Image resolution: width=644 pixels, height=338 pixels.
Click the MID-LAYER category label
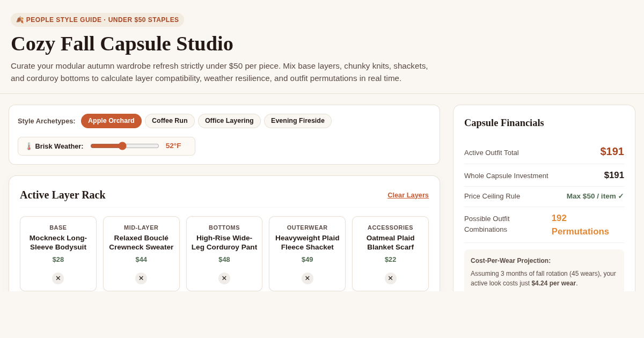(x=141, y=227)
